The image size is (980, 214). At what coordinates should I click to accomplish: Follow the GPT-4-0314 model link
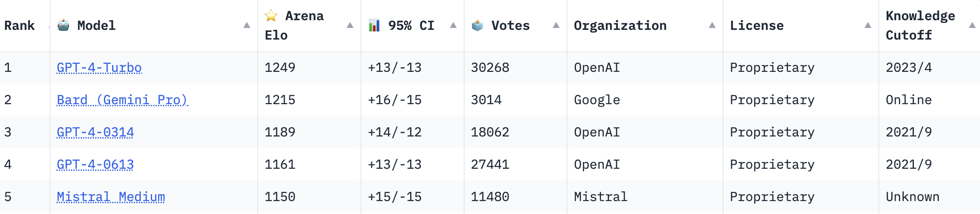tap(95, 132)
